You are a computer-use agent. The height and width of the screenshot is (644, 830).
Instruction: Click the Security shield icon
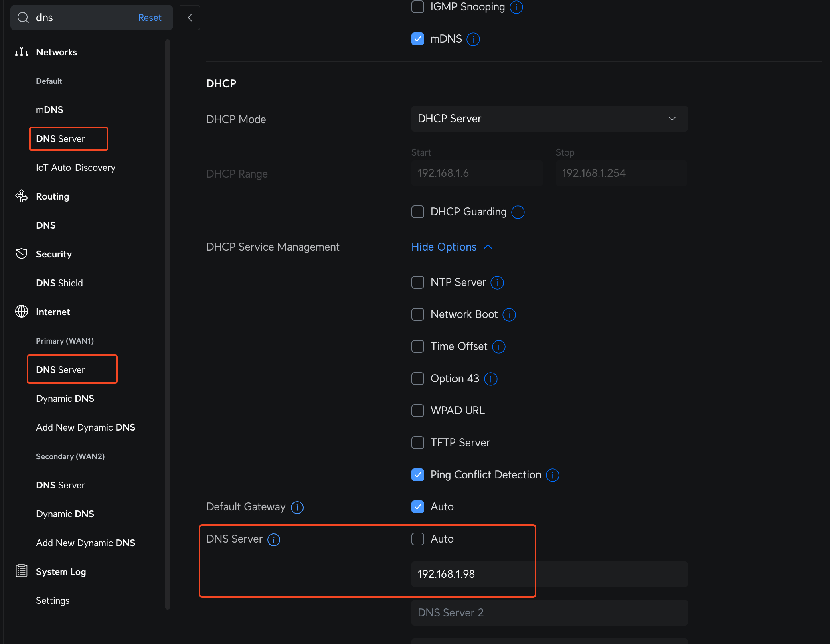[x=22, y=254]
